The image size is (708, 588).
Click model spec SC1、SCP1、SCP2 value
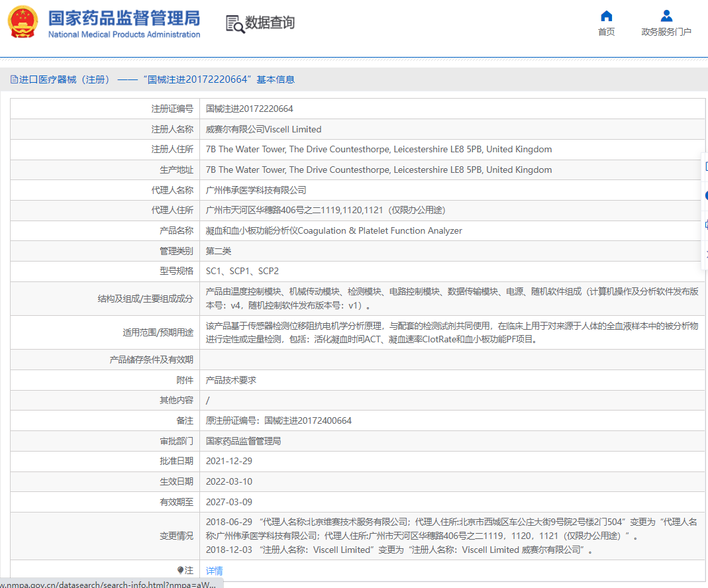242,271
